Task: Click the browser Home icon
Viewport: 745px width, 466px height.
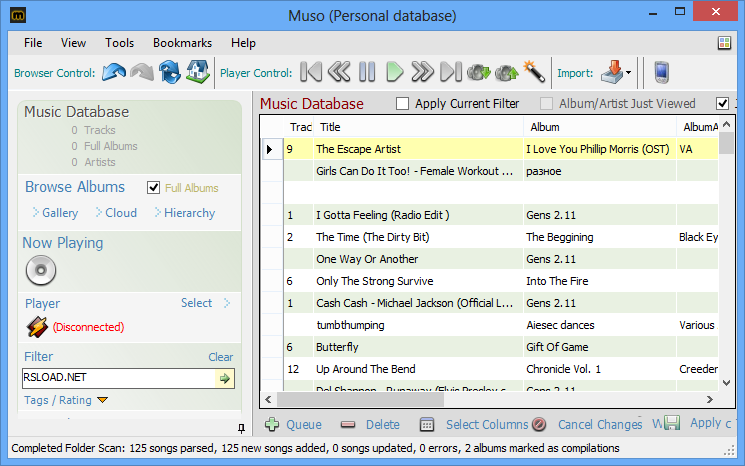Action: (198, 72)
